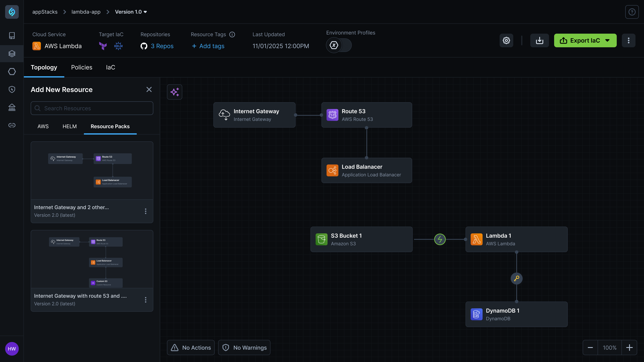
Task: Switch to the IaC tab
Action: pyautogui.click(x=111, y=67)
